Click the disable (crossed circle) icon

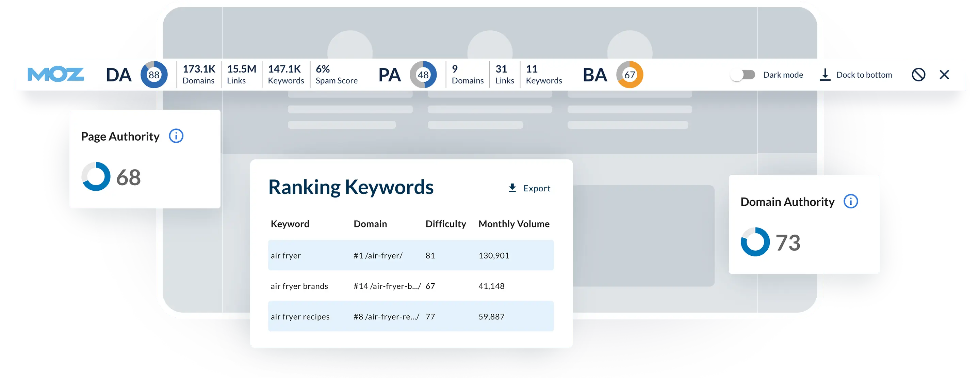click(918, 75)
